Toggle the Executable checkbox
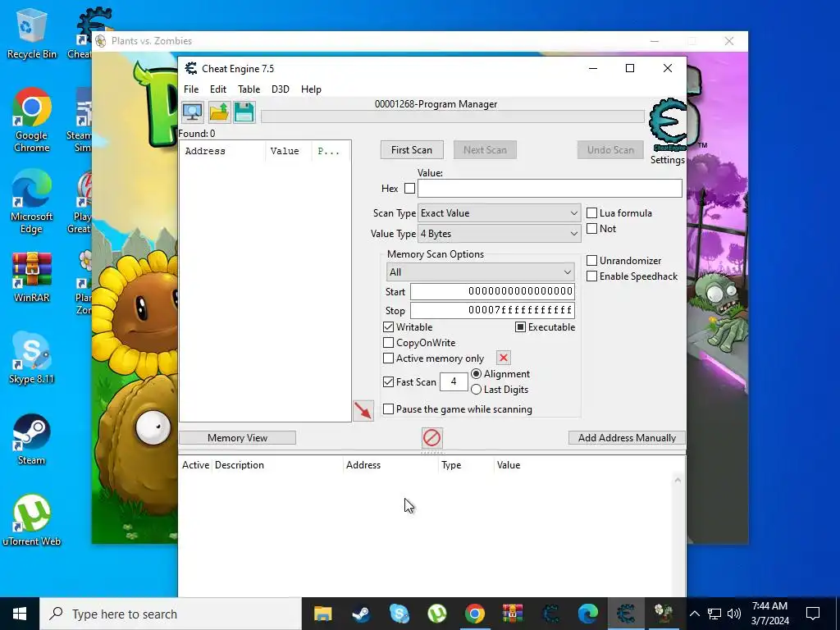 pyautogui.click(x=520, y=326)
